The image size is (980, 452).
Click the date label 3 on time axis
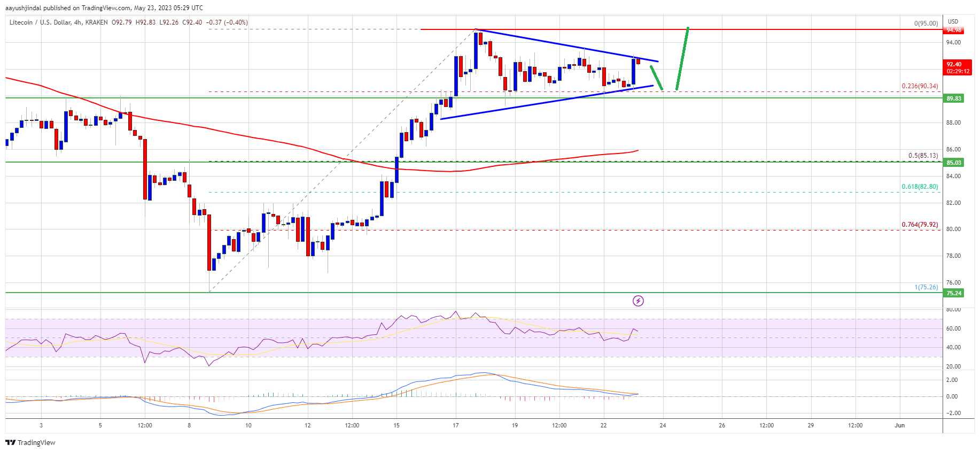pos(41,426)
